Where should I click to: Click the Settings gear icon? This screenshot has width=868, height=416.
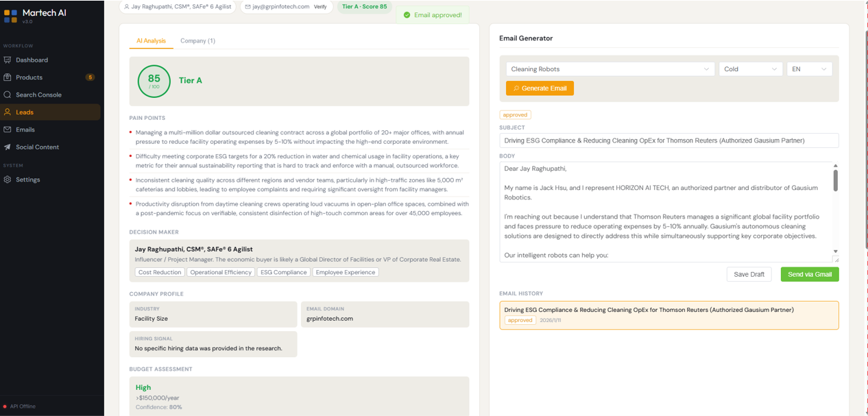point(8,180)
